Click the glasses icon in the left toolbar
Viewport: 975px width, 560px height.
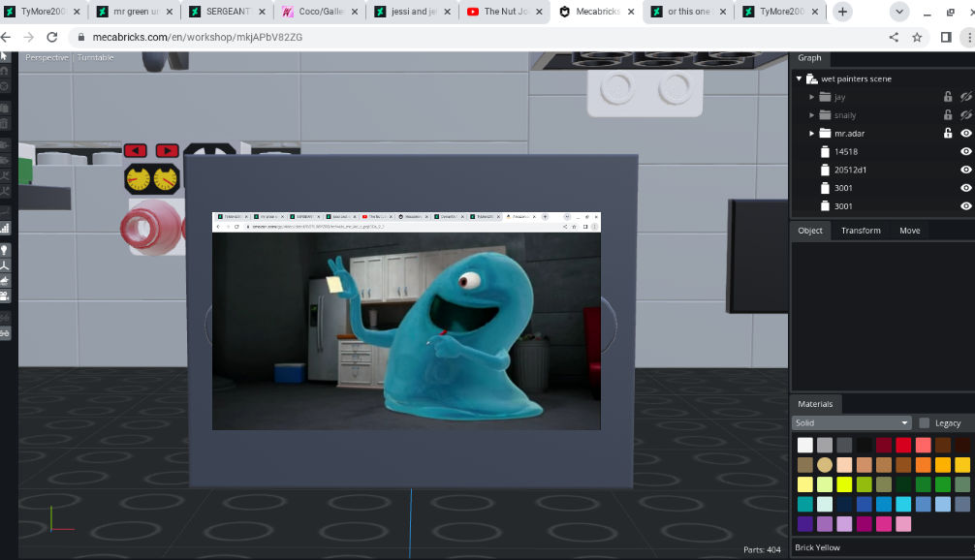(4, 333)
